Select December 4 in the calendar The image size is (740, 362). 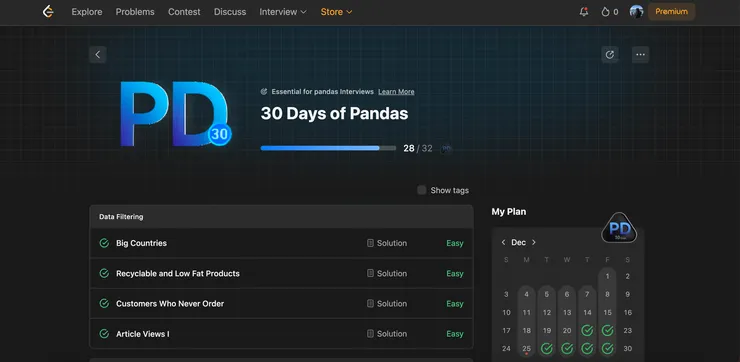(526, 294)
